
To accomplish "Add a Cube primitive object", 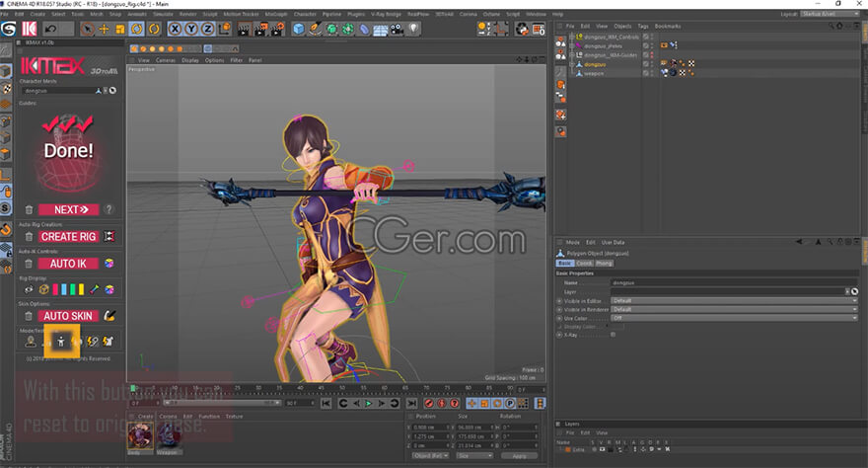I will (299, 29).
